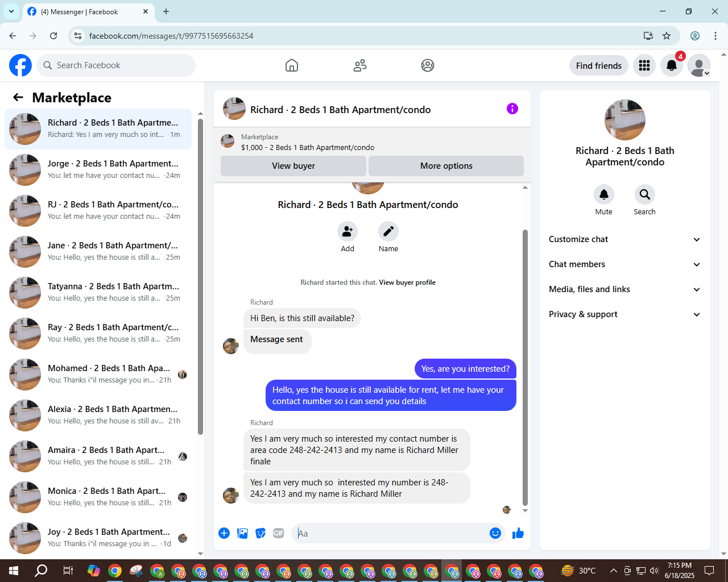The height and width of the screenshot is (582, 728).
Task: Open the emoji picker smiley
Action: [x=495, y=533]
